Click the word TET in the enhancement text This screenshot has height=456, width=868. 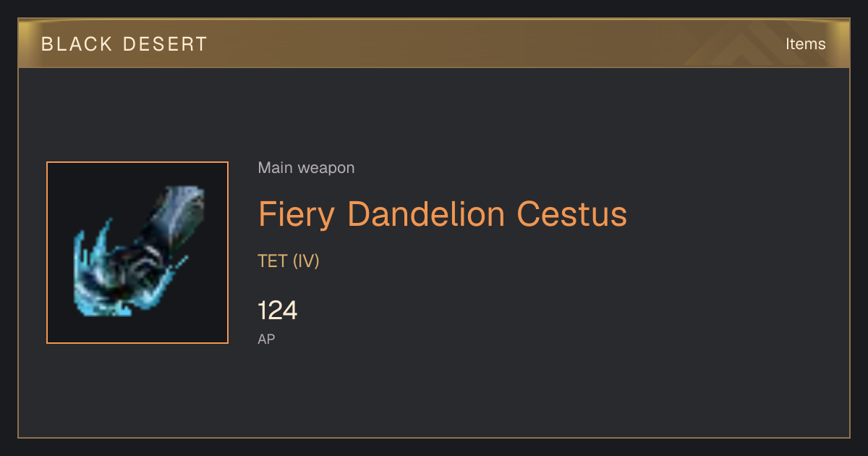273,261
